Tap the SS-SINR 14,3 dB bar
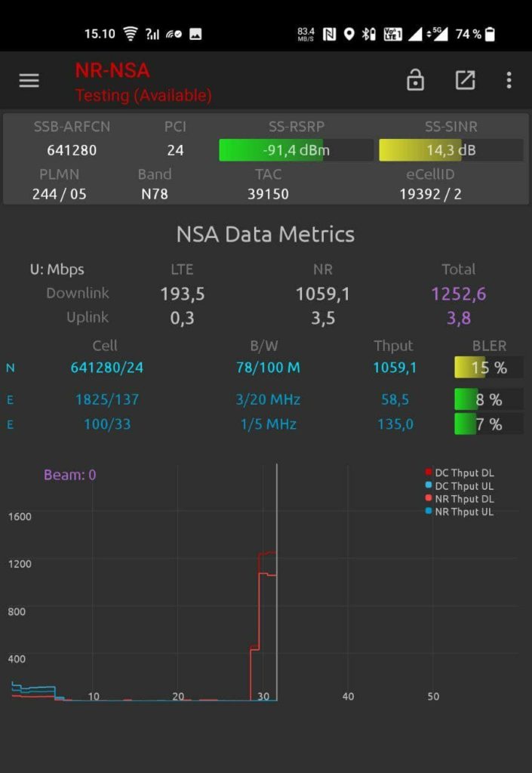The height and width of the screenshot is (773, 532). [451, 150]
